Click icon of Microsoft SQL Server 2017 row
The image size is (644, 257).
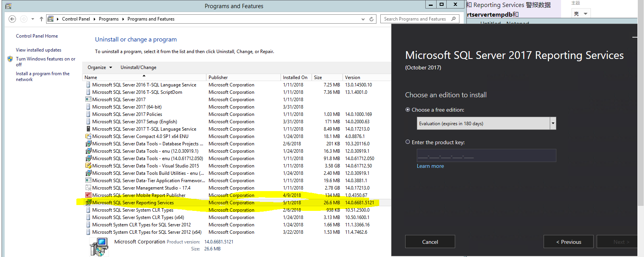(88, 99)
